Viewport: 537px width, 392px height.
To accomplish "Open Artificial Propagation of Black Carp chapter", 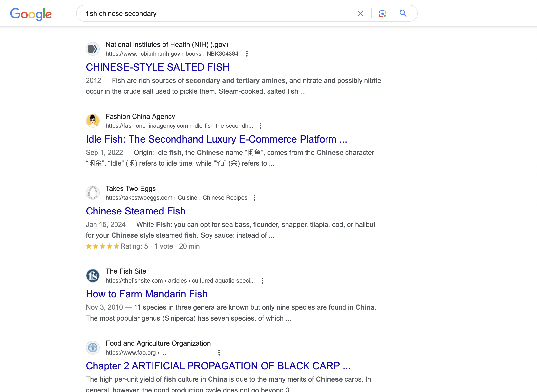I will 218,366.
